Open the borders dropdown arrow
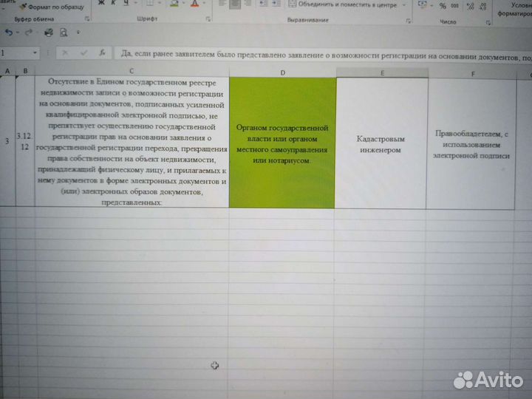 pyautogui.click(x=160, y=4)
